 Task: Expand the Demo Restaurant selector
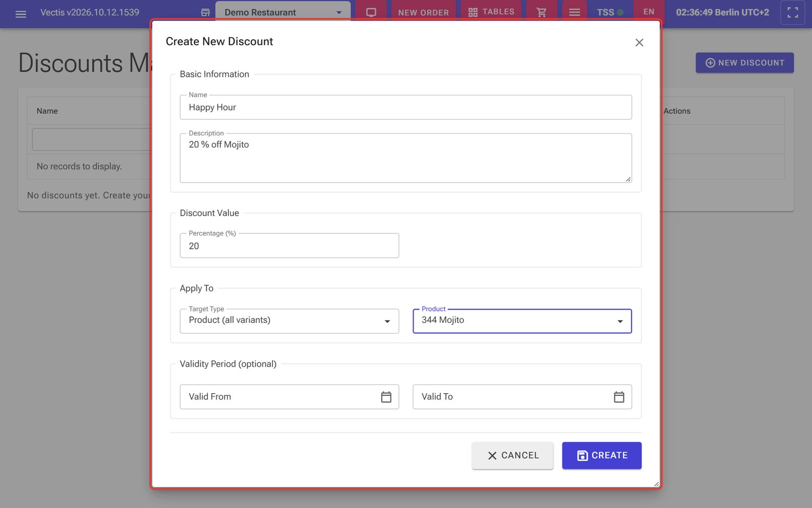(x=283, y=12)
